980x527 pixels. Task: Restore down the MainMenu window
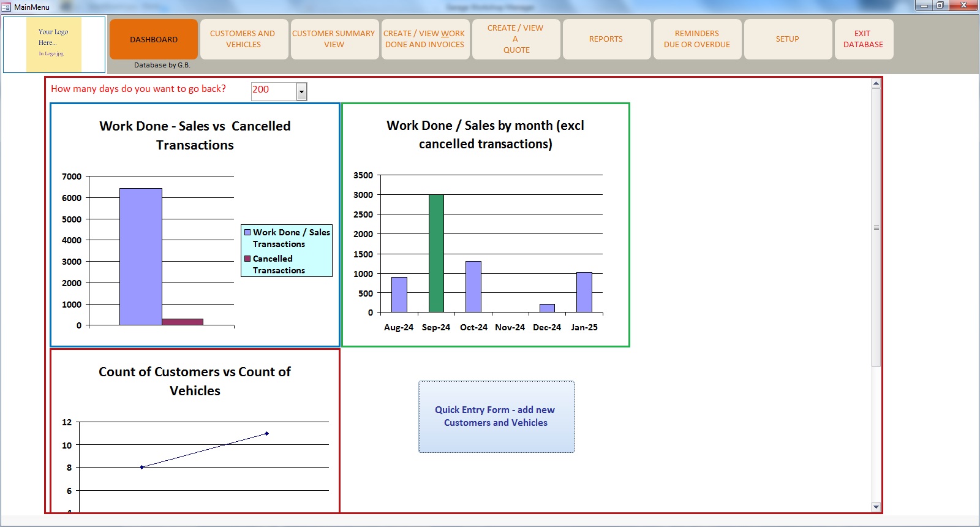(940, 6)
